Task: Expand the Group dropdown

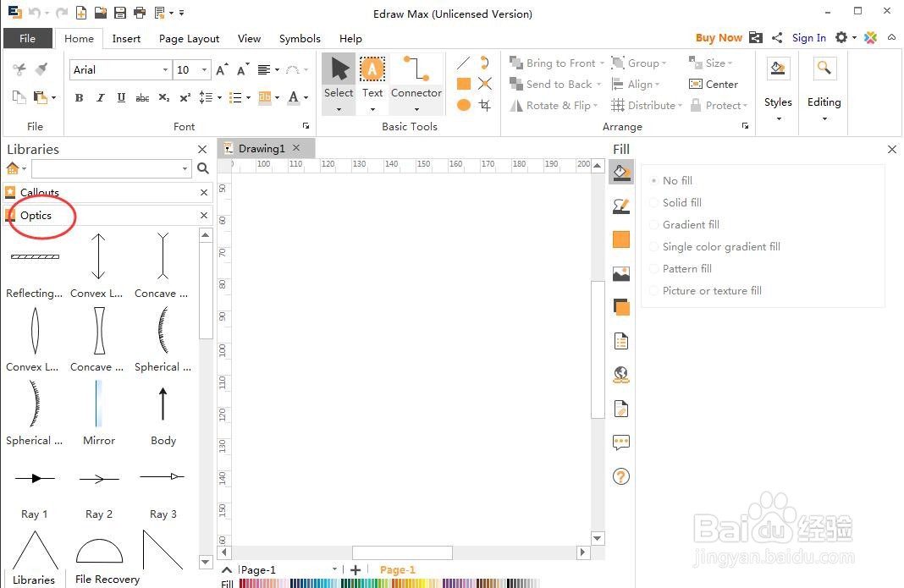Action: point(664,63)
